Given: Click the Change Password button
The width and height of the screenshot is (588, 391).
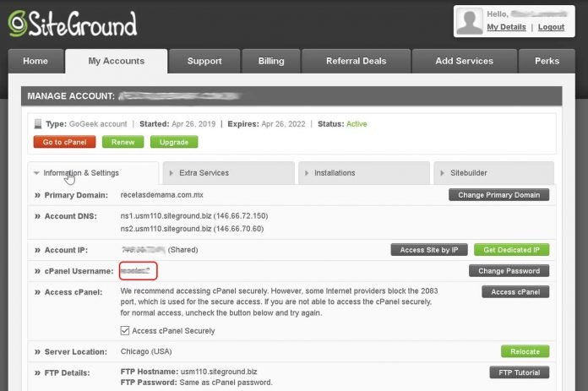Looking at the screenshot, I should [x=509, y=271].
